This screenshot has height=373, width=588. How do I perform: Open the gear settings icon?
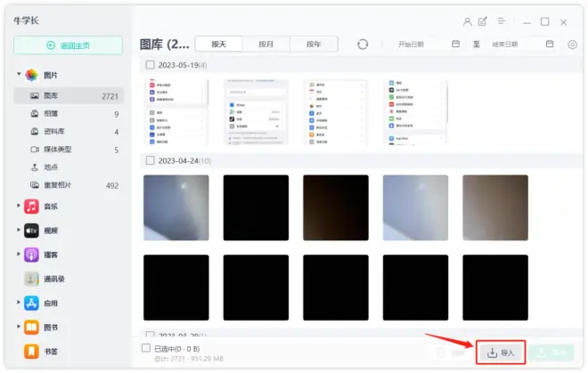[572, 45]
